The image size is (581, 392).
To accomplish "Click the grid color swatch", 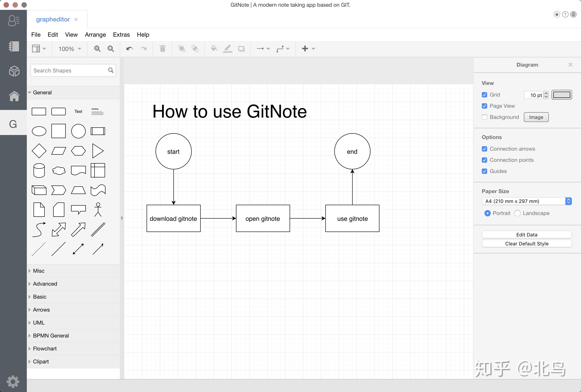I will point(561,95).
